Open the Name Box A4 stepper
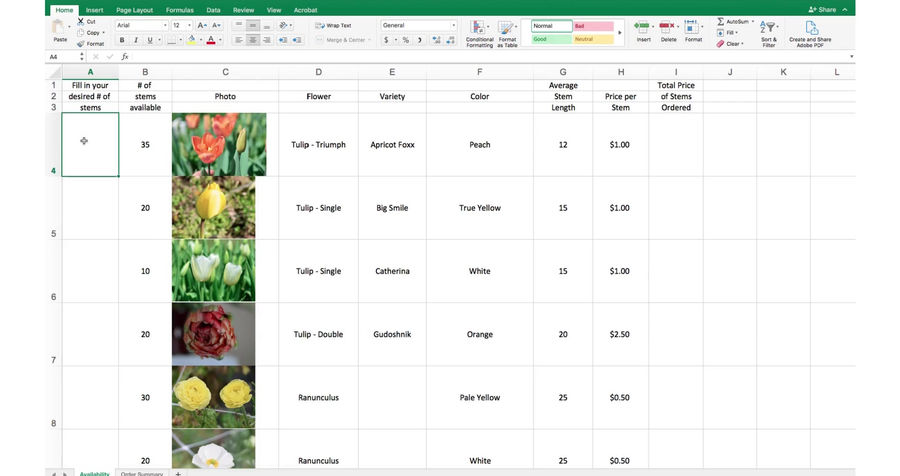Viewport: 900px width, 476px height. pos(82,57)
